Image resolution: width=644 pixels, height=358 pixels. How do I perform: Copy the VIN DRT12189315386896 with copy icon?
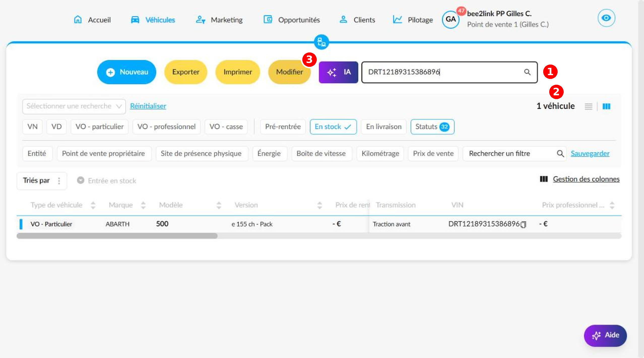524,224
